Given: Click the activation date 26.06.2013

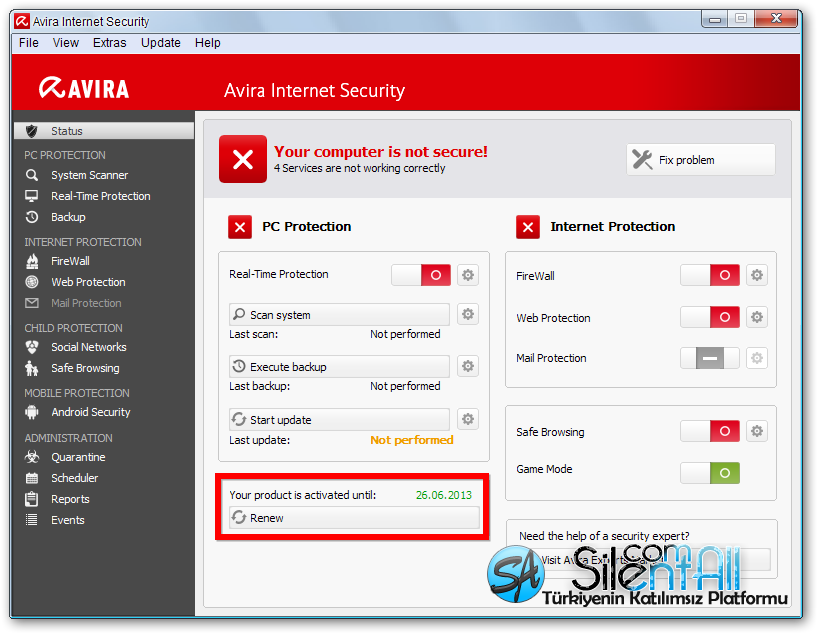Looking at the screenshot, I should coord(443,495).
